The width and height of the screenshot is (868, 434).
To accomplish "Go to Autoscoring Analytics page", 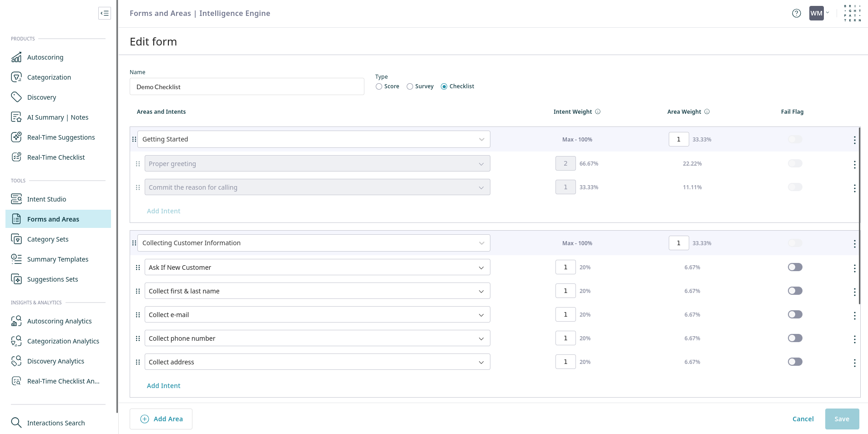I will tap(59, 321).
